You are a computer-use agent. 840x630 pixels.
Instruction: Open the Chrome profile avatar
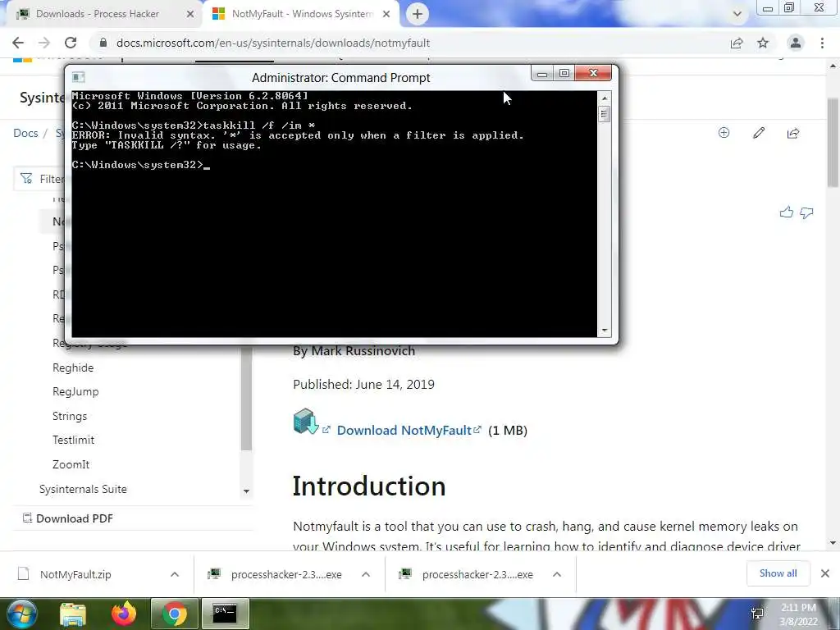pos(796,43)
